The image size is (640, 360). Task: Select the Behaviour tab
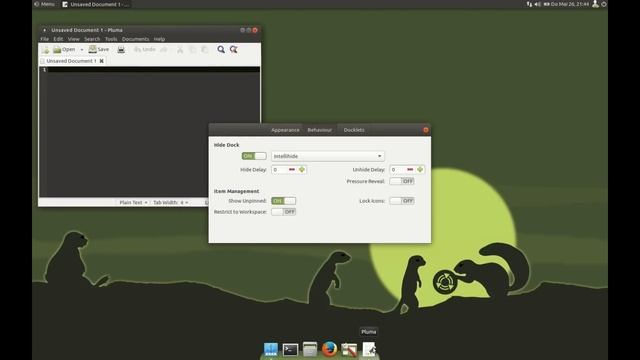(x=320, y=130)
